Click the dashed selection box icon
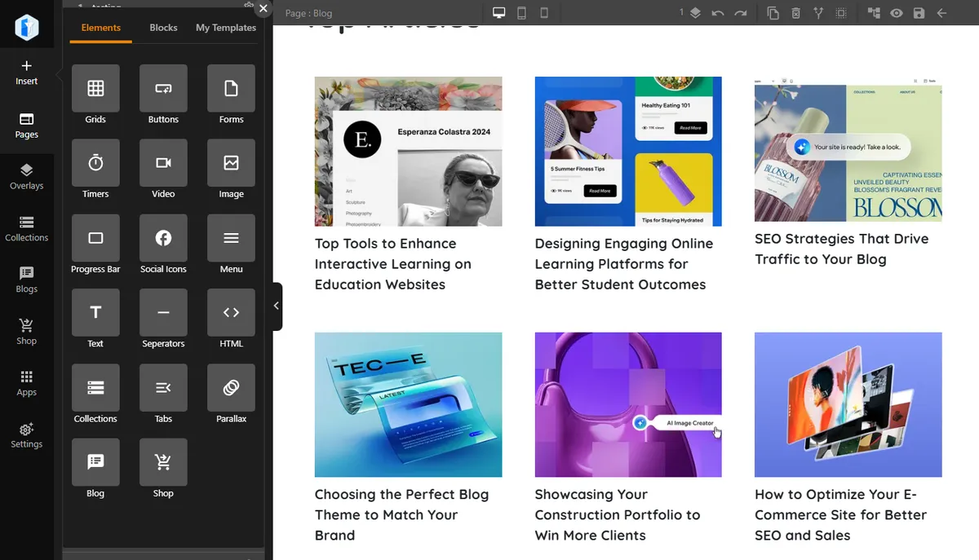 (x=841, y=13)
